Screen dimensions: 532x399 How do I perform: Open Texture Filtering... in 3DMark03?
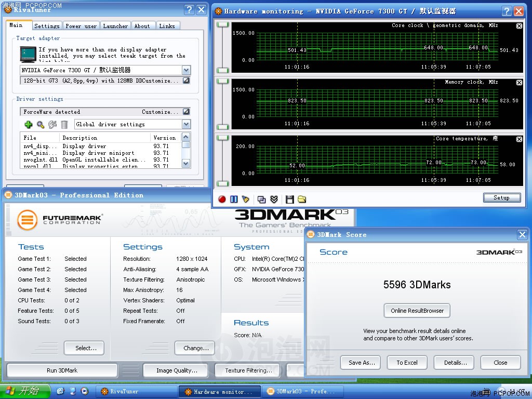click(x=248, y=370)
